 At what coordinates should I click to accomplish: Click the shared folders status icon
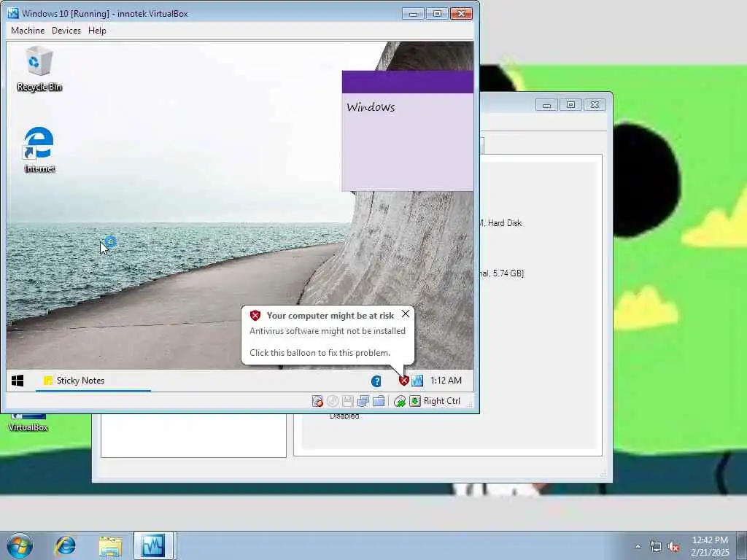point(379,402)
